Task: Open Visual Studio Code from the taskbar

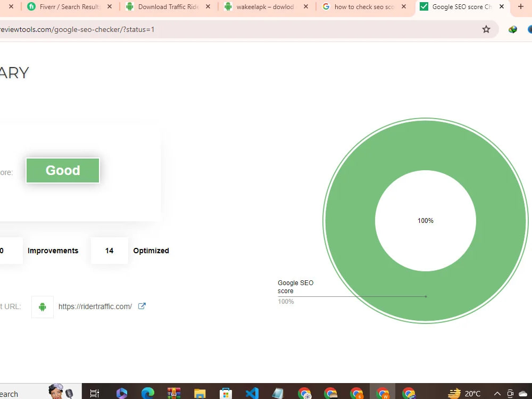Action: click(252, 394)
